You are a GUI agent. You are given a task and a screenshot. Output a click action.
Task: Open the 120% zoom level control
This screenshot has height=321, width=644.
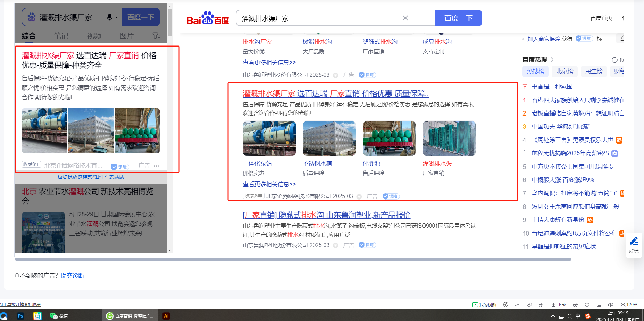coord(629,305)
